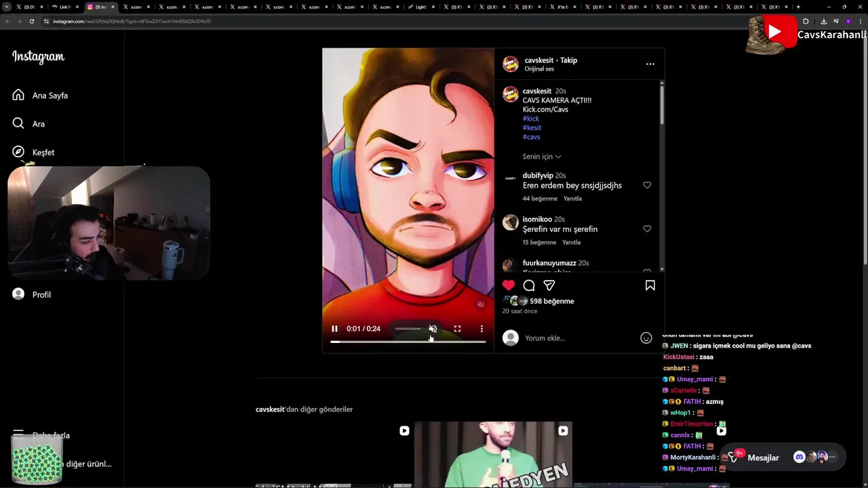Open cavskesit avatar in post header
Screen dimensions: 868x488
pos(511,64)
